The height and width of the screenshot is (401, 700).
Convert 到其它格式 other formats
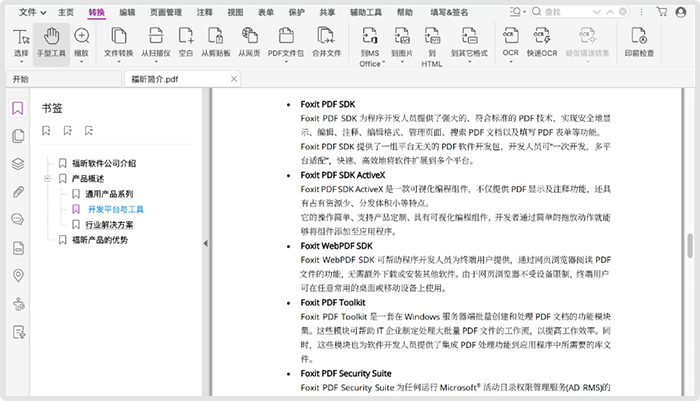[x=469, y=43]
